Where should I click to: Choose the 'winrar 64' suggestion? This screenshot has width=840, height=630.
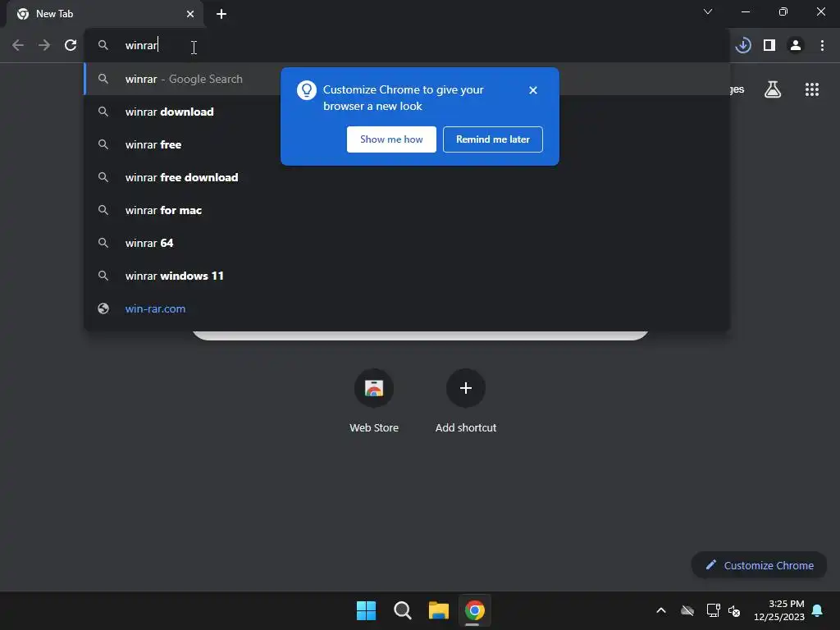407,243
